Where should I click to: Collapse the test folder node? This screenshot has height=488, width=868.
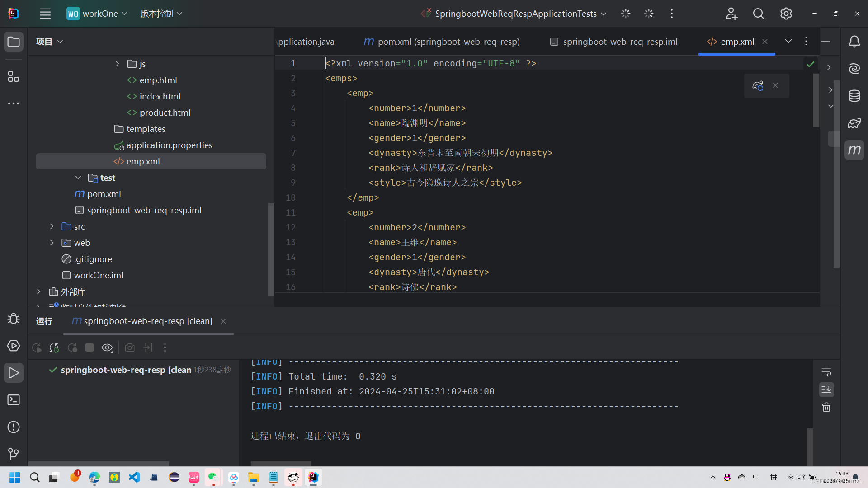click(x=78, y=178)
